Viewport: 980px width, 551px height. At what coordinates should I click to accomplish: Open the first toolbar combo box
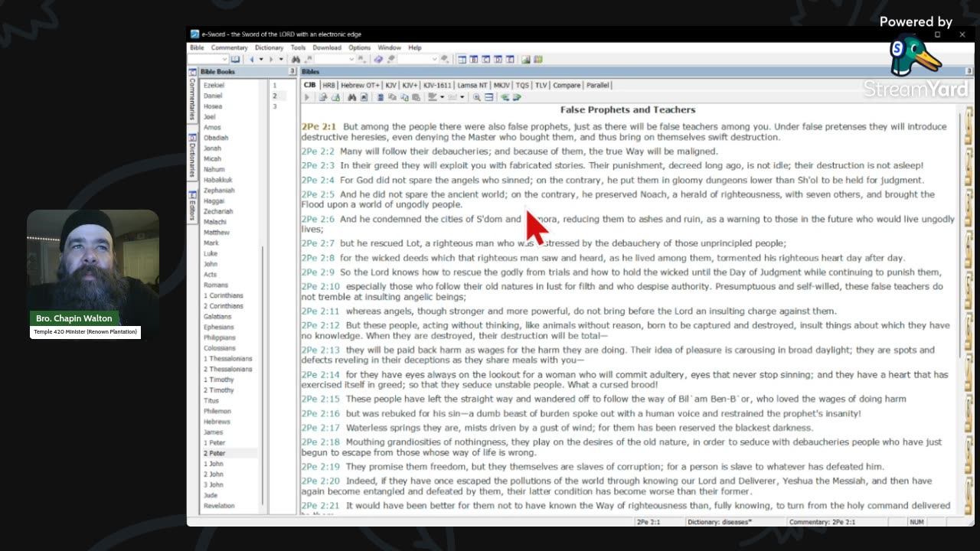click(x=207, y=59)
